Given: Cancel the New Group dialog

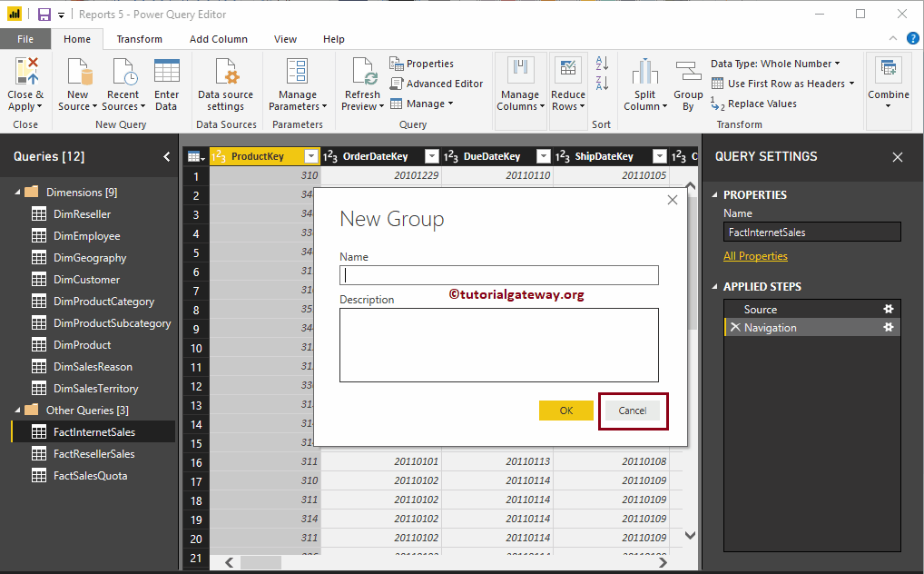Looking at the screenshot, I should pos(633,411).
